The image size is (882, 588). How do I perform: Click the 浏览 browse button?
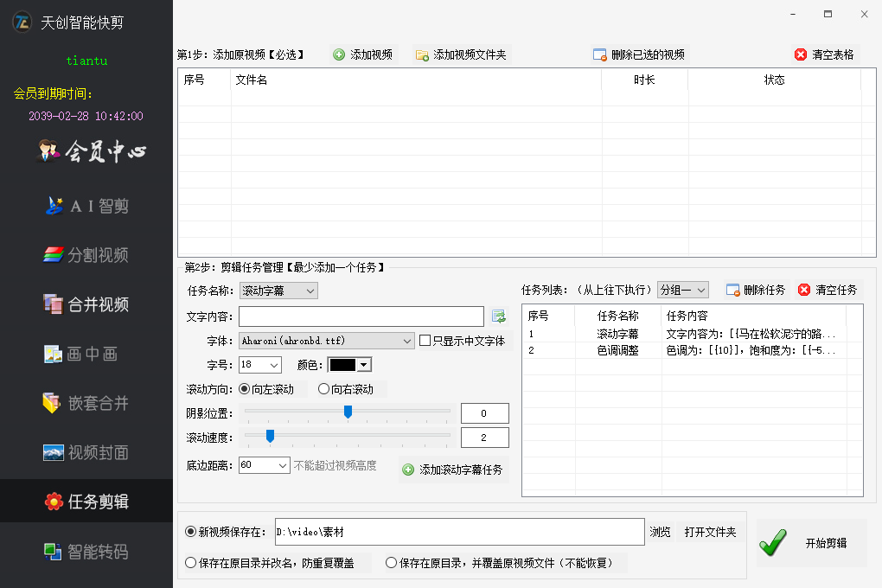660,533
